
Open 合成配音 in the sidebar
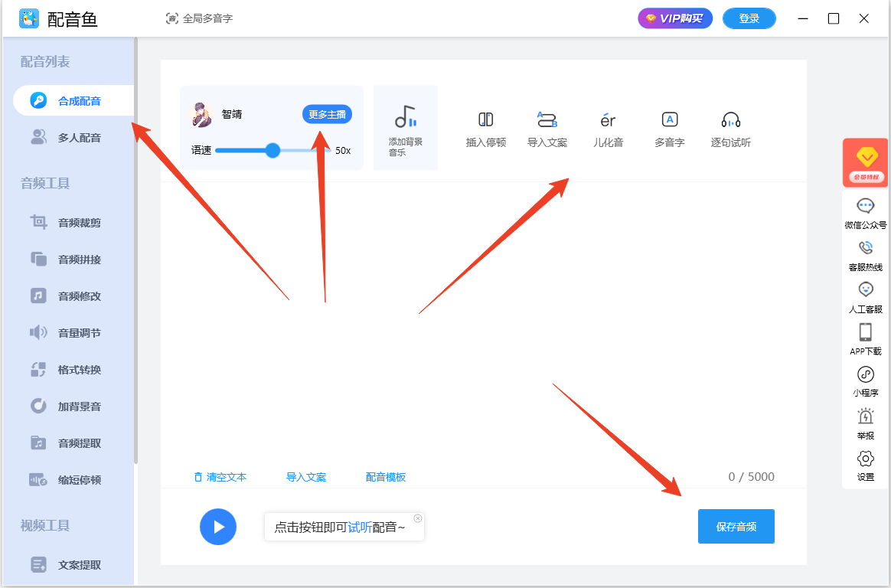73,100
